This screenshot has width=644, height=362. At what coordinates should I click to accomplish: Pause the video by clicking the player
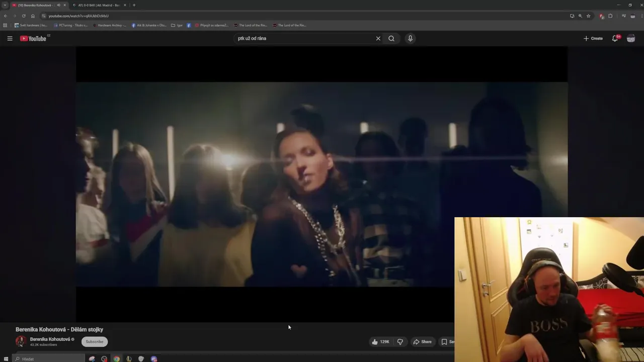click(x=322, y=184)
